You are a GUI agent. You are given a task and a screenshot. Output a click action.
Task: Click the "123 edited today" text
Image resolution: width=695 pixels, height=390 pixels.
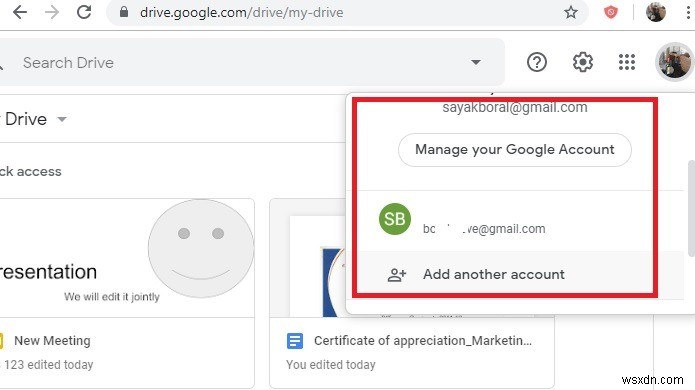(x=49, y=365)
